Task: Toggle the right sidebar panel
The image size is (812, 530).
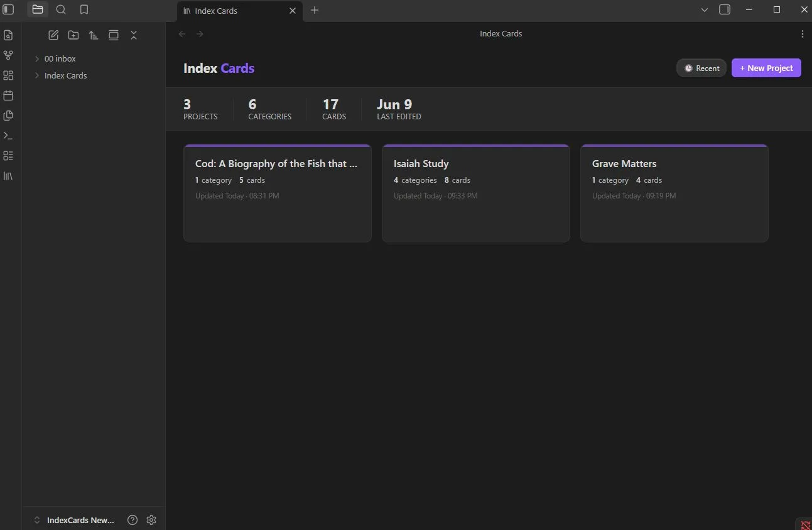Action: [725, 9]
